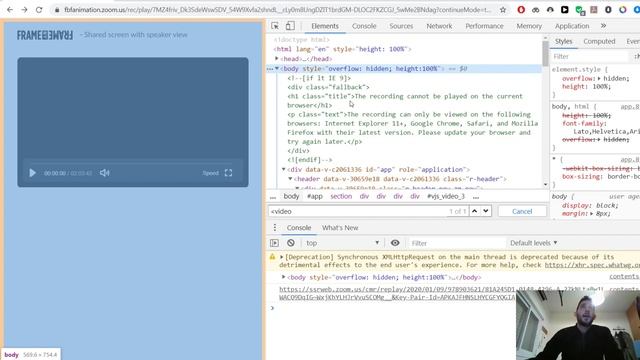Image resolution: width=640 pixels, height=360 pixels.
Task: Activate the inspect element picker
Action: pyautogui.click(x=275, y=26)
